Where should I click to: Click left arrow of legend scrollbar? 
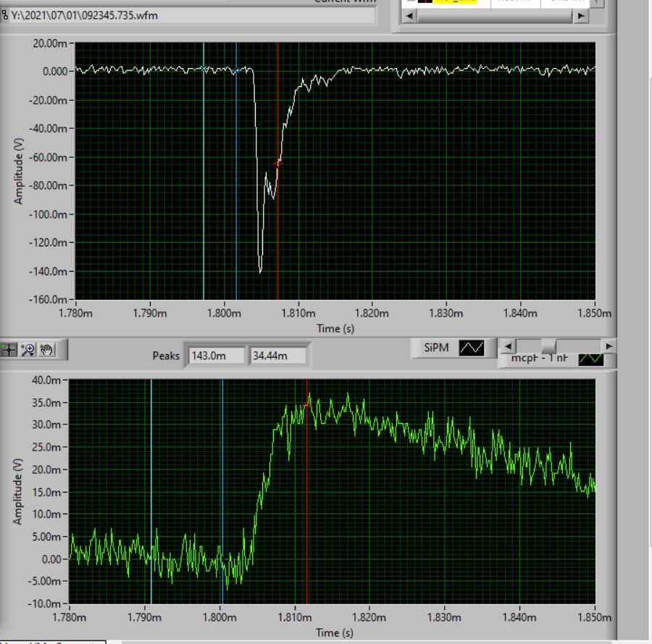509,346
